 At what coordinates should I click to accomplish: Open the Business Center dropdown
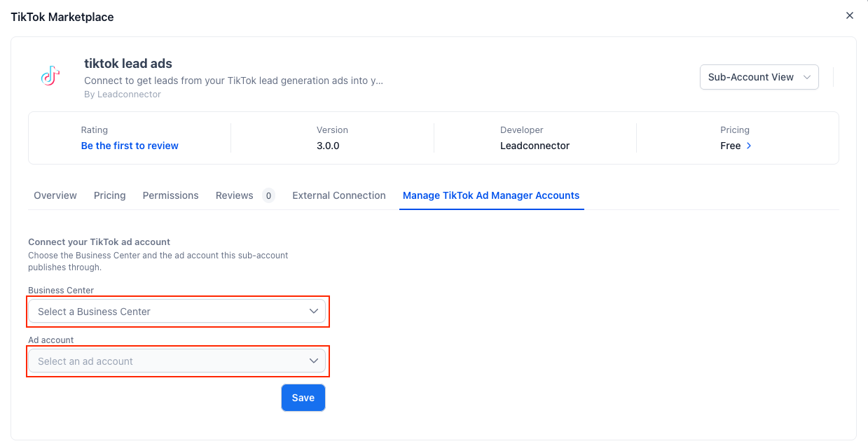pyautogui.click(x=177, y=312)
